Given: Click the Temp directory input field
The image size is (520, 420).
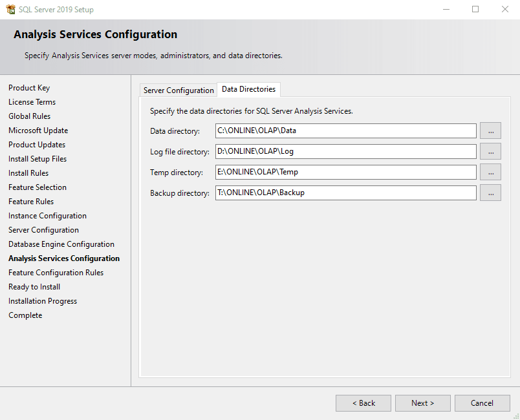Looking at the screenshot, I should click(346, 173).
